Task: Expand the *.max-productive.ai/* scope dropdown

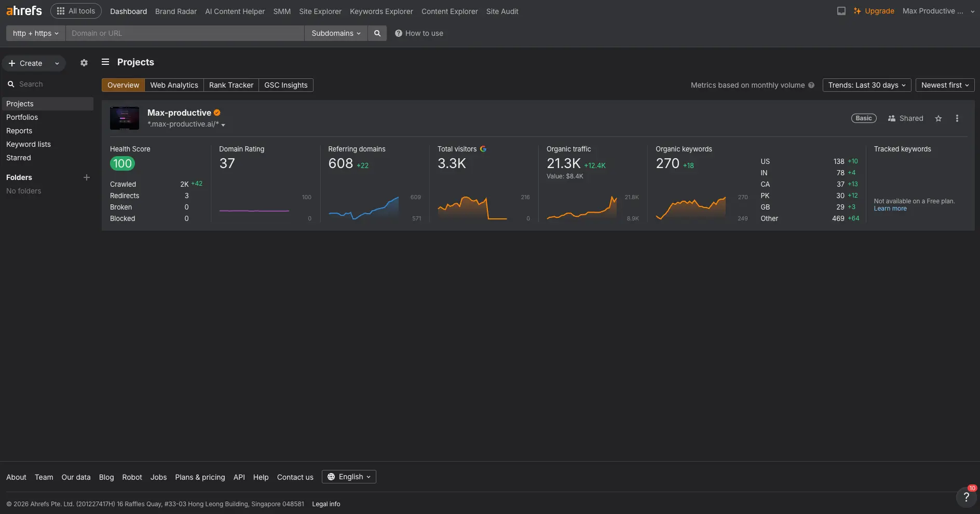Action: [186, 124]
